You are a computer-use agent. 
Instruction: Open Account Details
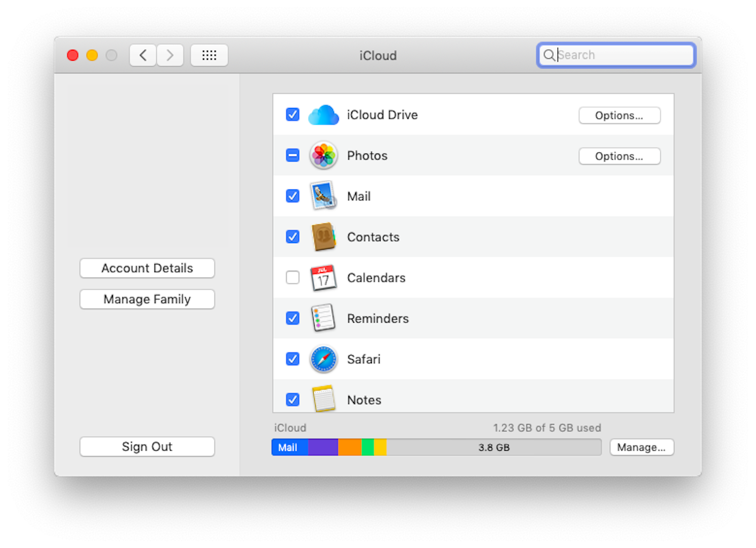pyautogui.click(x=147, y=268)
